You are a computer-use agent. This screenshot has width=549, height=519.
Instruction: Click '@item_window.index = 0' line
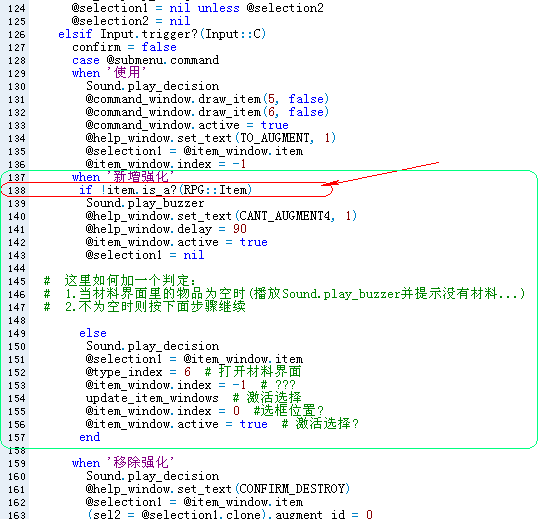pos(205,411)
